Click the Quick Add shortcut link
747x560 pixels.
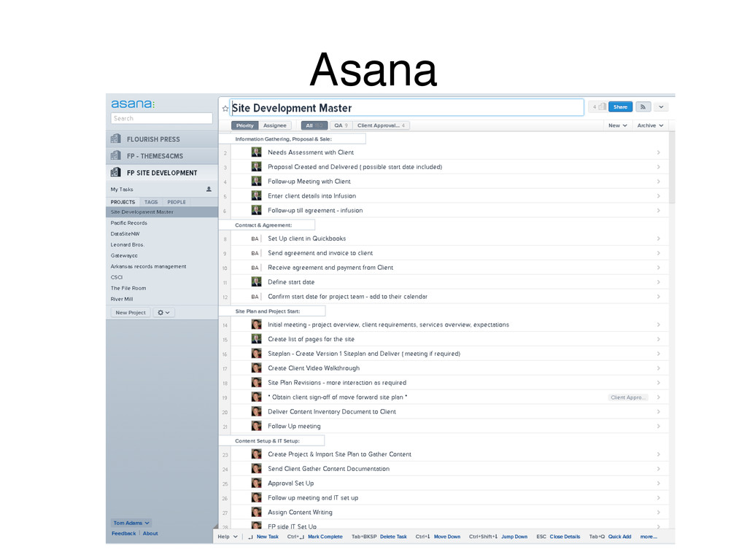(619, 537)
